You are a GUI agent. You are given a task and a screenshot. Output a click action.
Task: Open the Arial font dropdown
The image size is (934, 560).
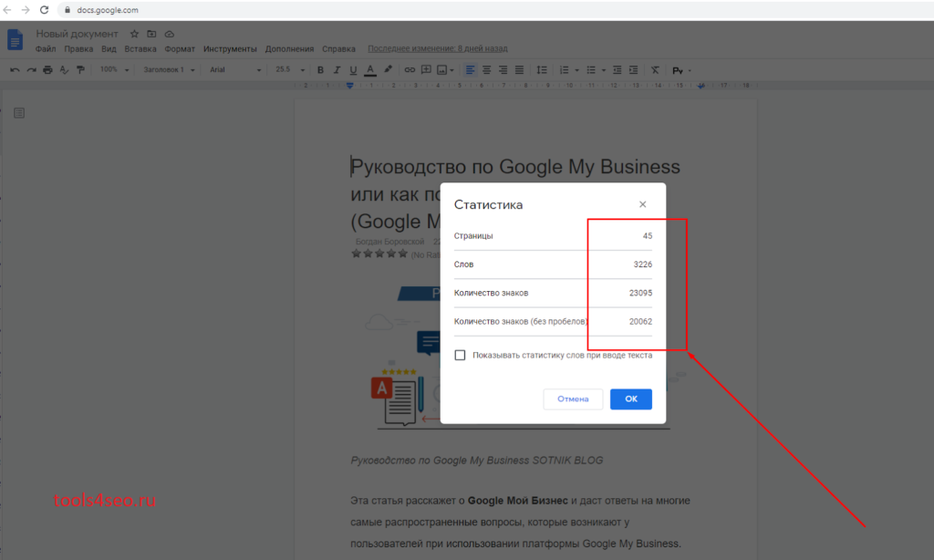(235, 69)
